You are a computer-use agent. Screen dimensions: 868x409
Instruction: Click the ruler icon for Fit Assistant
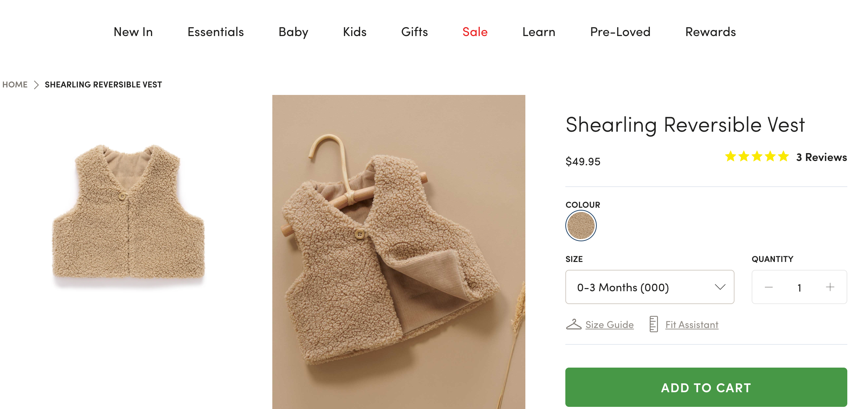point(653,324)
